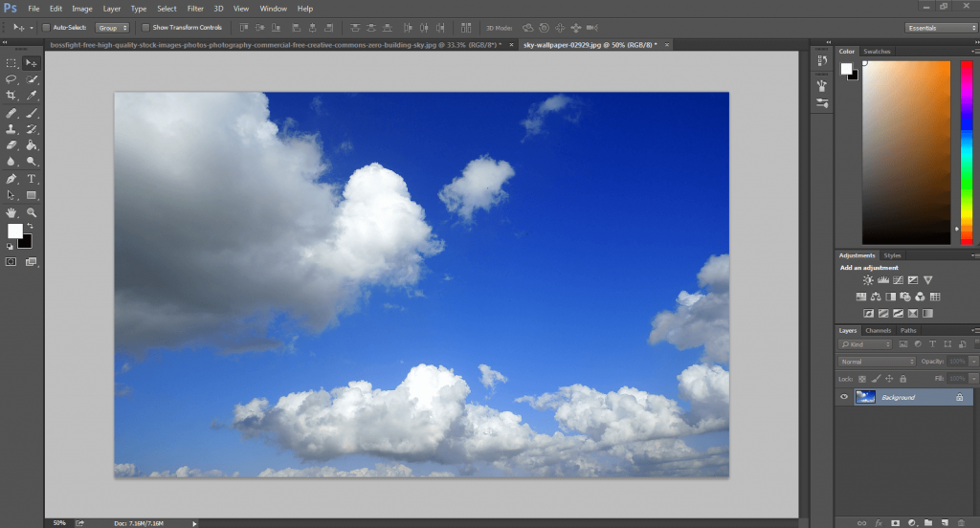
Task: Select the Paint Bucket tool
Action: [x=32, y=145]
